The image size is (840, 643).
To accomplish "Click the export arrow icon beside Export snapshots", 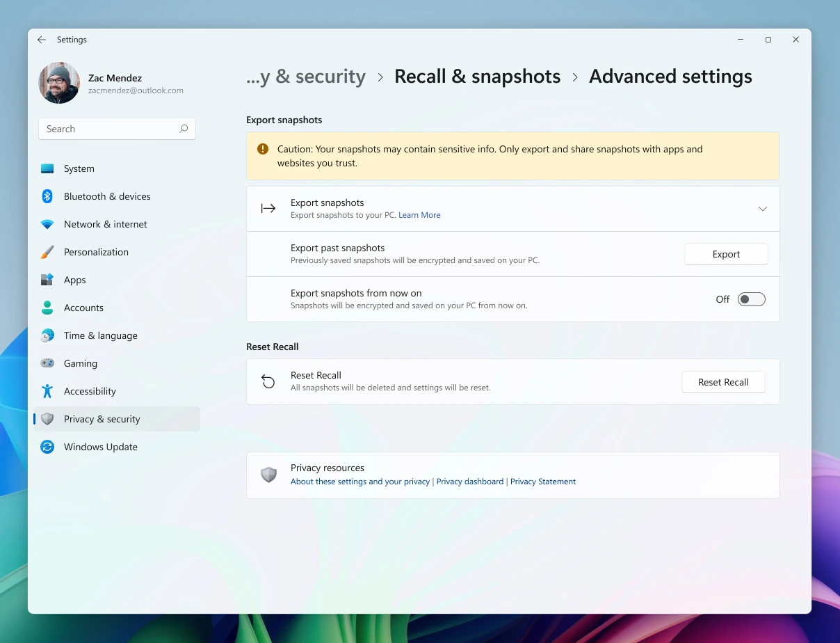I will click(268, 208).
